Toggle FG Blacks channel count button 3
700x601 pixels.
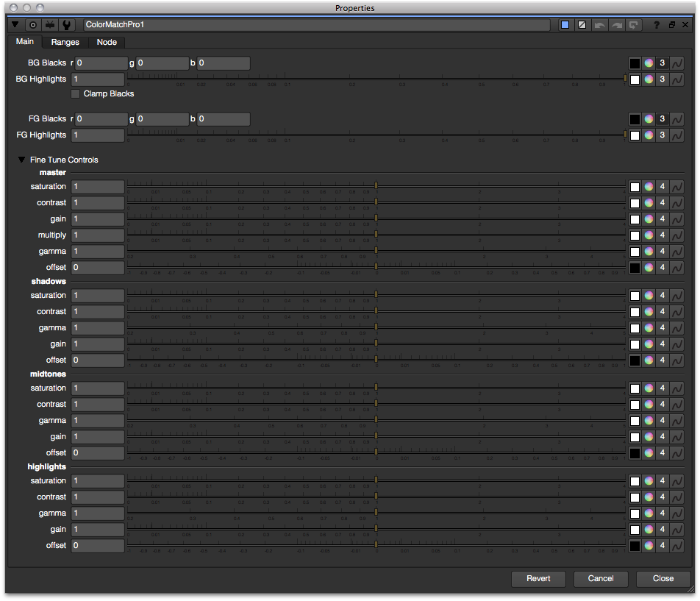coord(662,118)
